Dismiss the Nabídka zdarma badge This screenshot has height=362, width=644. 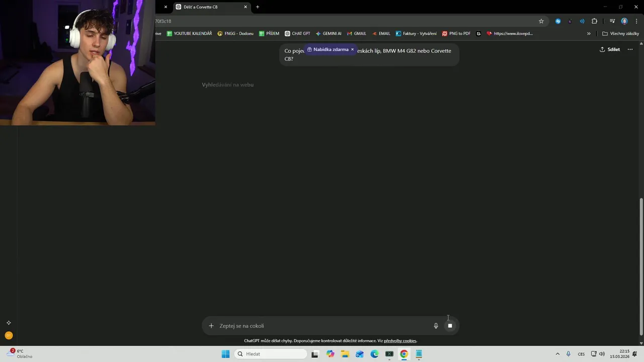352,49
